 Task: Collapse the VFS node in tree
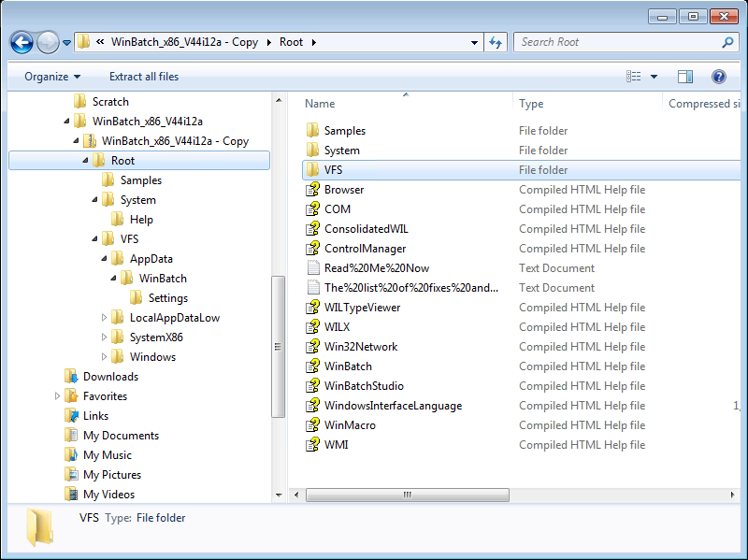pyautogui.click(x=94, y=239)
